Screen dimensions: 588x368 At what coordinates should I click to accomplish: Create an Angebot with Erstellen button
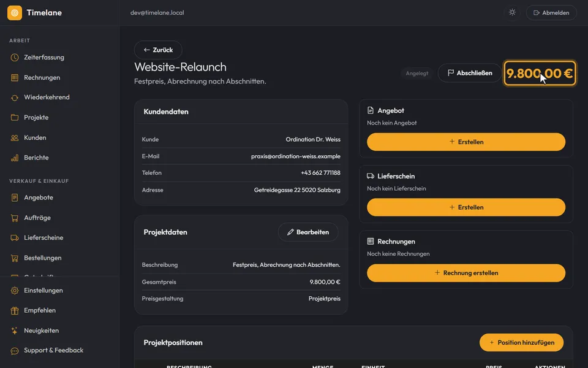pyautogui.click(x=466, y=142)
